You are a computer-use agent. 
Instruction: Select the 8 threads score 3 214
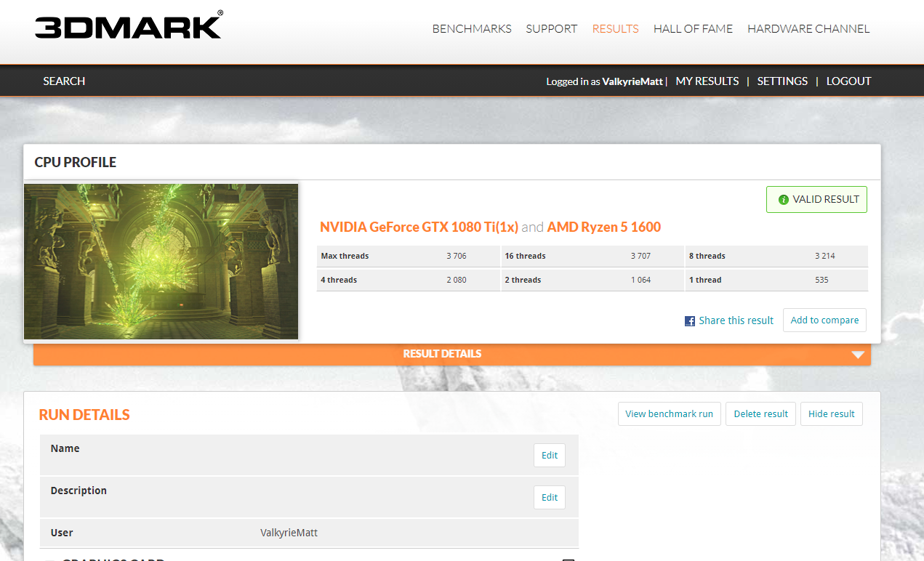pos(825,256)
